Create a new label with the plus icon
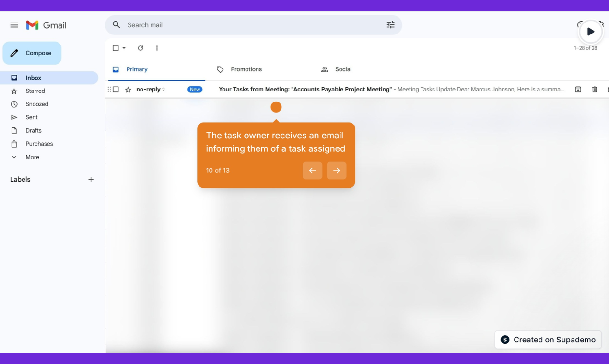 [91, 179]
